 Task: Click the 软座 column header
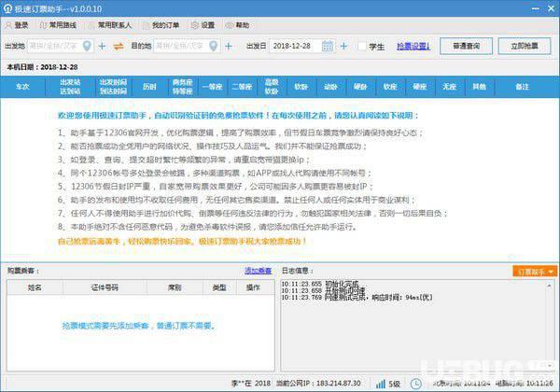tap(390, 87)
